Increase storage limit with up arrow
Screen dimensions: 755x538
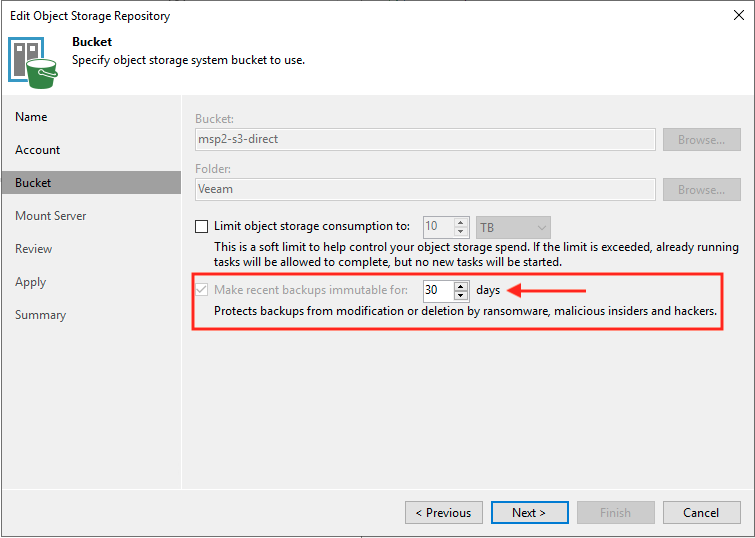pos(461,222)
